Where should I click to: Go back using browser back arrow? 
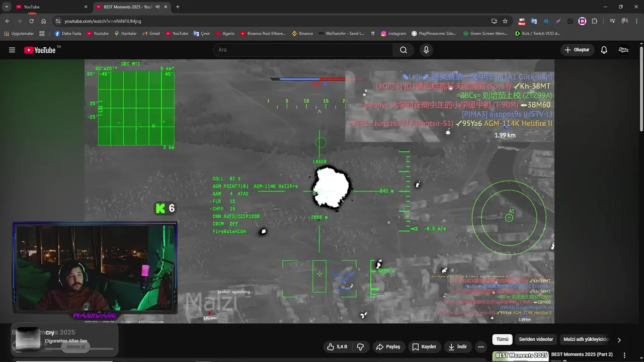(x=7, y=21)
